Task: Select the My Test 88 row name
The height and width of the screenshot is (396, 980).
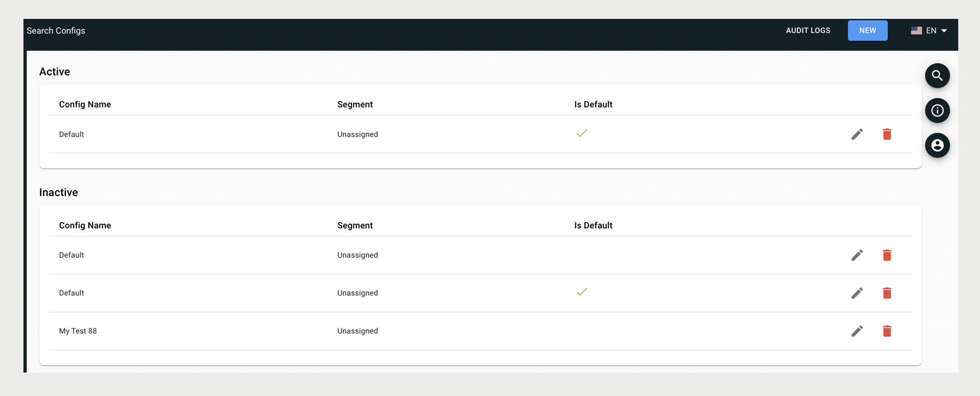Action: (x=78, y=331)
